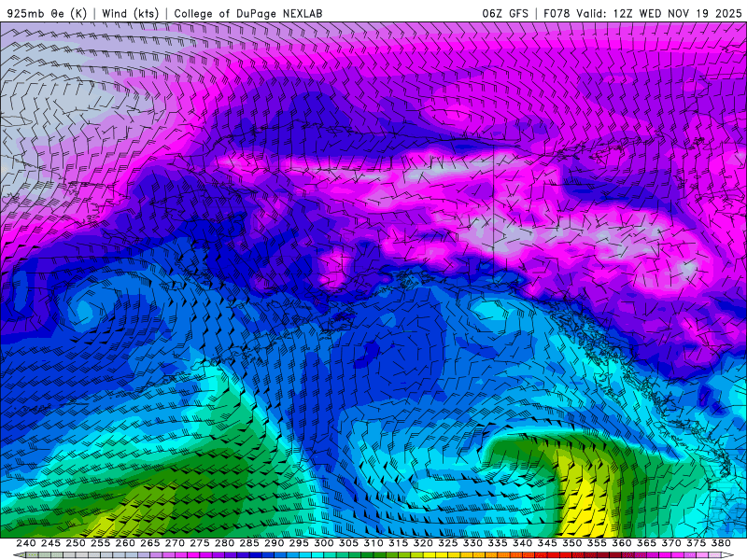Screen dimensions: 747x560
Task: Select the 365 value on the color scale
Action: (646, 543)
